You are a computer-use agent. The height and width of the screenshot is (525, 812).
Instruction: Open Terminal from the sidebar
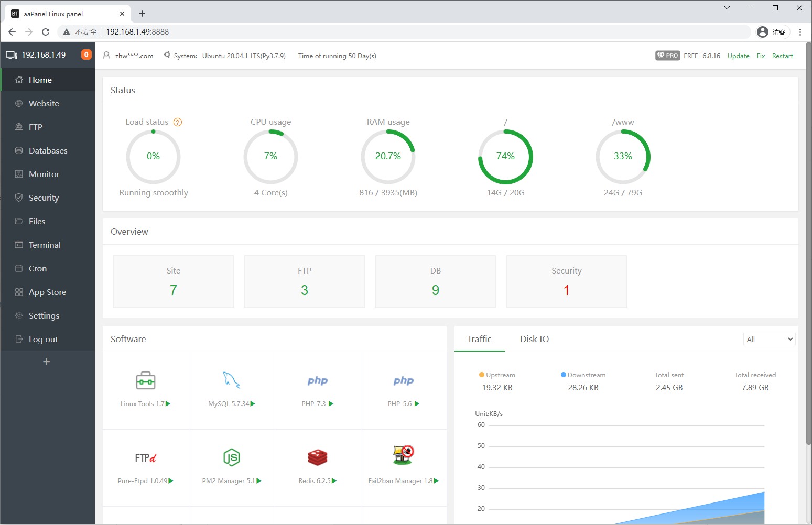coord(45,245)
